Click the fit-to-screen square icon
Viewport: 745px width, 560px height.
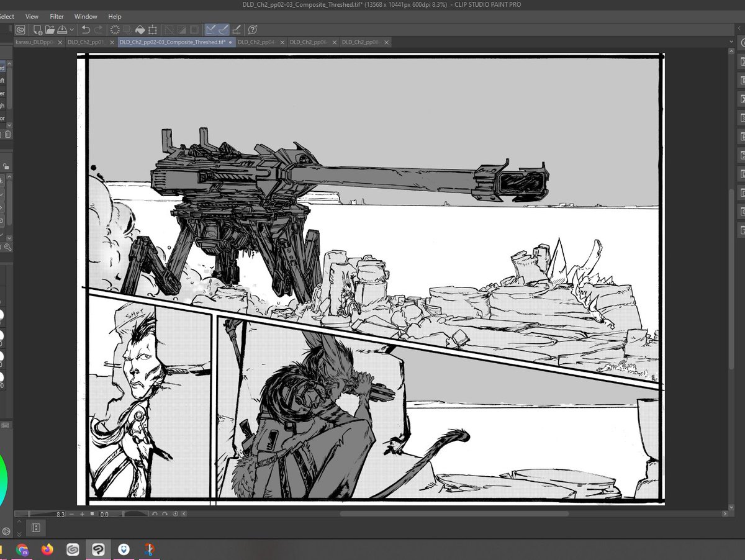click(92, 514)
